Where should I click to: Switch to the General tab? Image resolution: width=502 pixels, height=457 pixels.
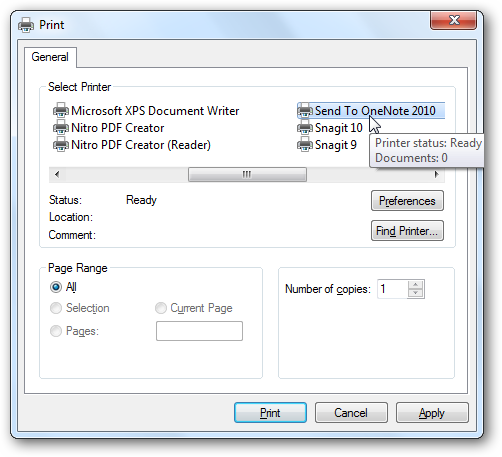[x=50, y=57]
